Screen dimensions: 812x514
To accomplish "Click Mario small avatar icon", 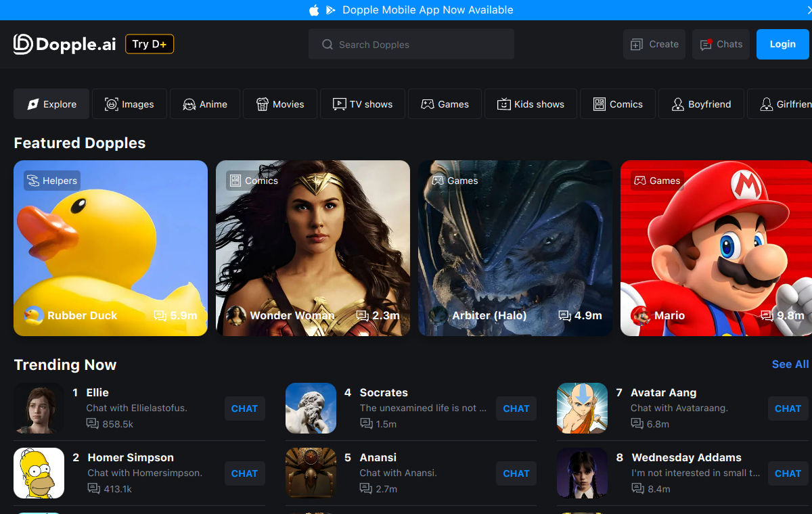I will coord(641,315).
